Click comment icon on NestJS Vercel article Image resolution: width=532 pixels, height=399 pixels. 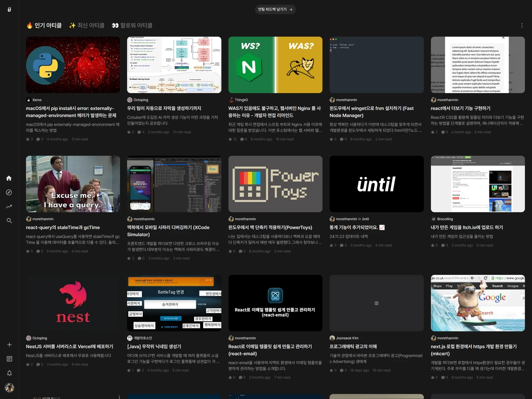point(38,364)
